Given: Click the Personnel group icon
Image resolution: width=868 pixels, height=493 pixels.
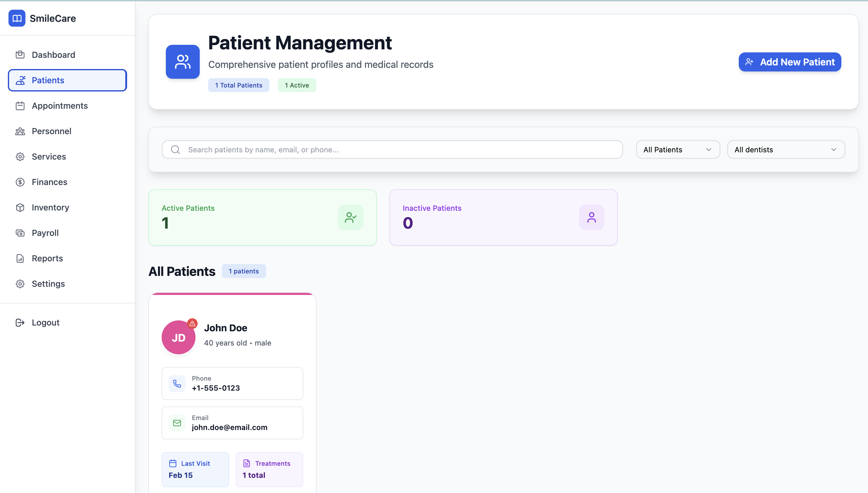Looking at the screenshot, I should (x=20, y=131).
